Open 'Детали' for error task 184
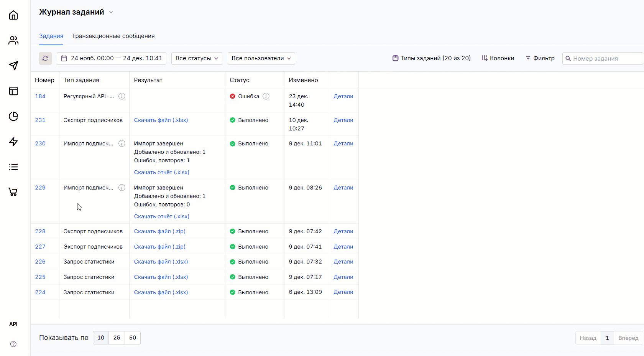The width and height of the screenshot is (644, 356). (343, 96)
